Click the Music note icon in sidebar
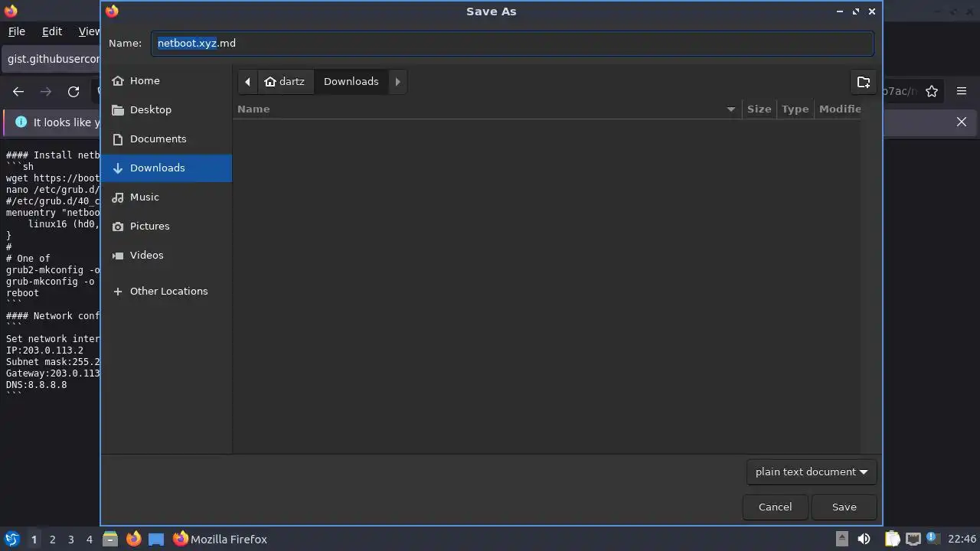Viewport: 980px width, 551px height. point(118,197)
